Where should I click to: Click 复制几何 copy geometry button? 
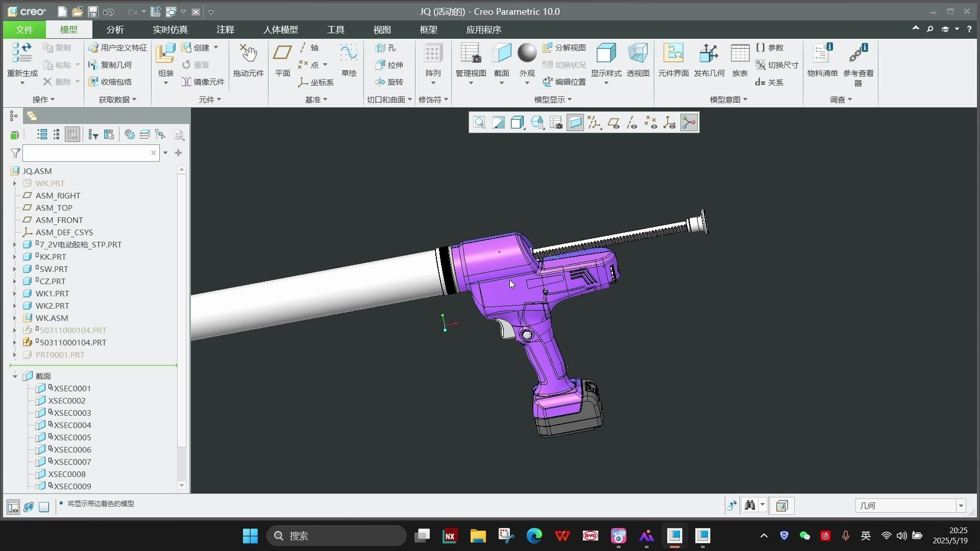pyautogui.click(x=110, y=65)
